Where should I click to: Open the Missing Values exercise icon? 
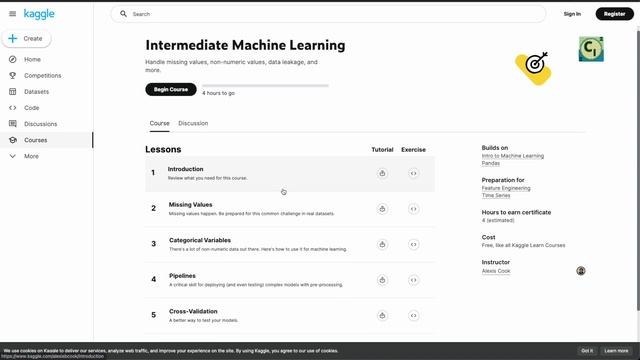tap(413, 209)
